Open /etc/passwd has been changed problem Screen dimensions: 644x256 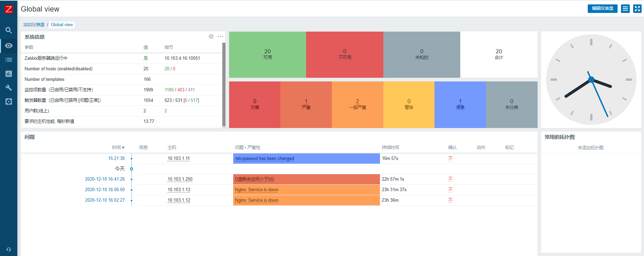264,159
